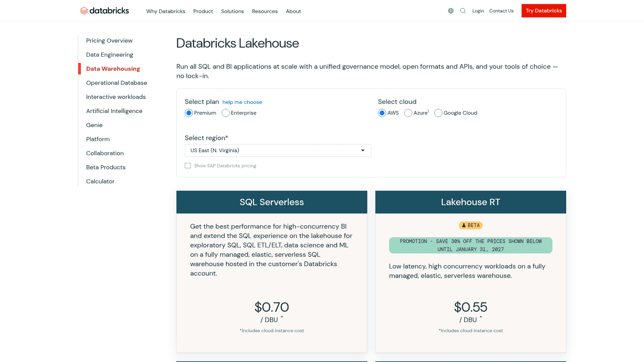Click the BETA badge on Lakehouse RT

(471, 225)
